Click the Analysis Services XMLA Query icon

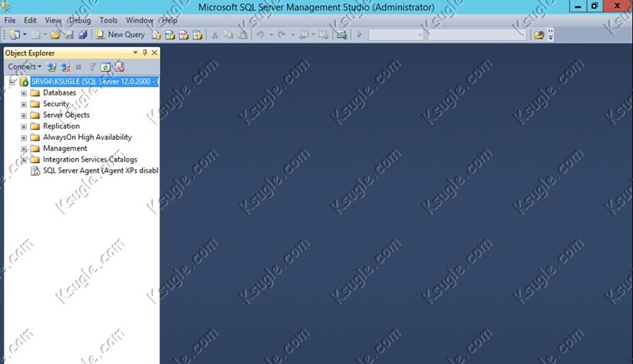pos(198,35)
